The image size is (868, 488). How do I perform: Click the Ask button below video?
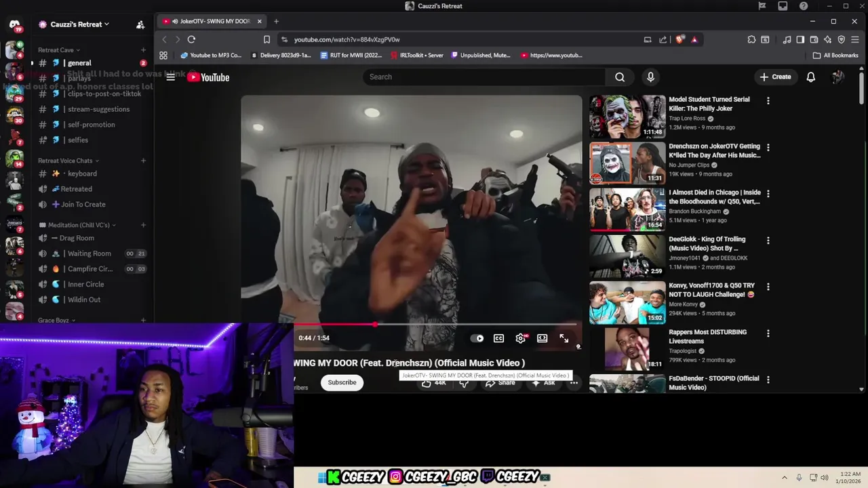click(543, 383)
